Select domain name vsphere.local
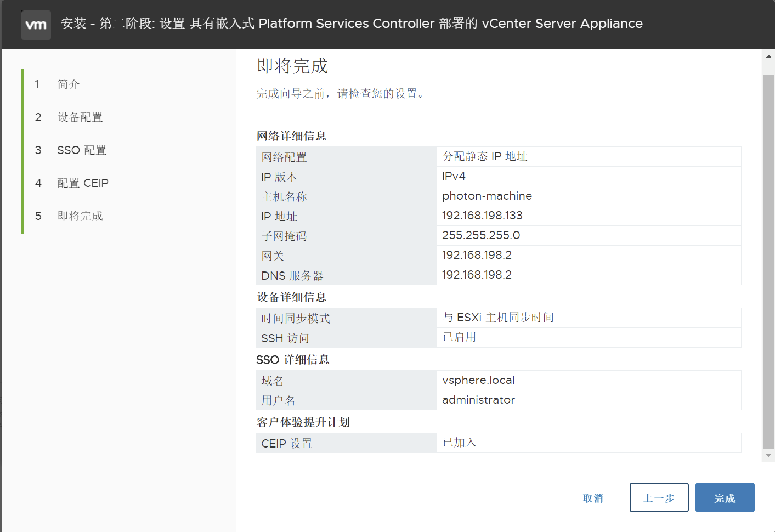This screenshot has height=532, width=775. click(x=478, y=380)
